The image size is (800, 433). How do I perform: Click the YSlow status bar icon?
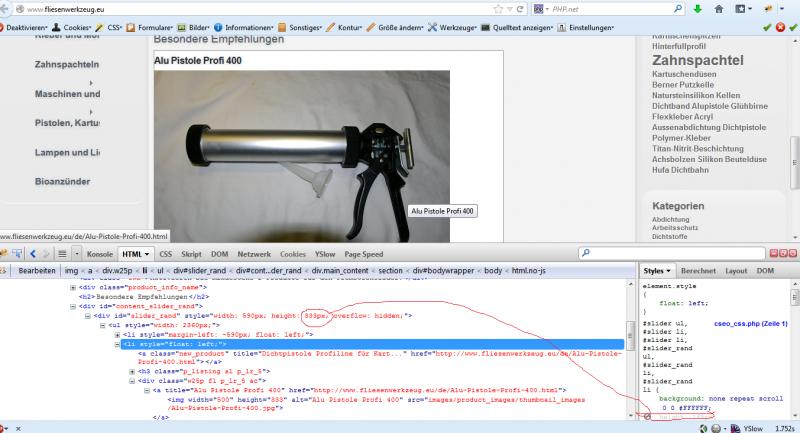click(x=735, y=426)
